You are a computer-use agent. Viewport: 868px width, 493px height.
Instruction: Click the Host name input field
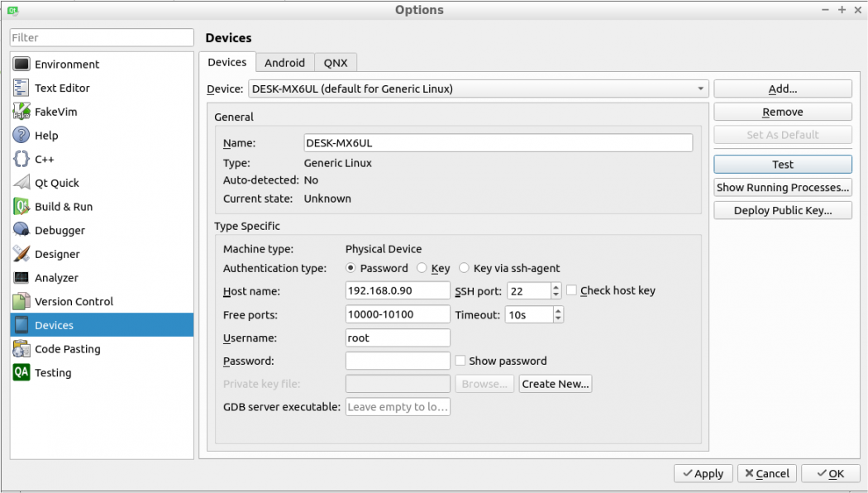coord(397,291)
